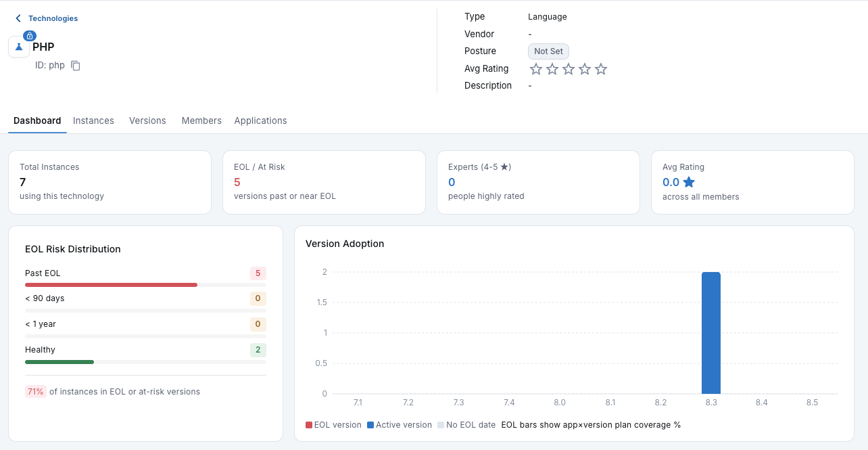The image size is (868, 450).
Task: Click the Total Instances card value 7
Action: [23, 182]
